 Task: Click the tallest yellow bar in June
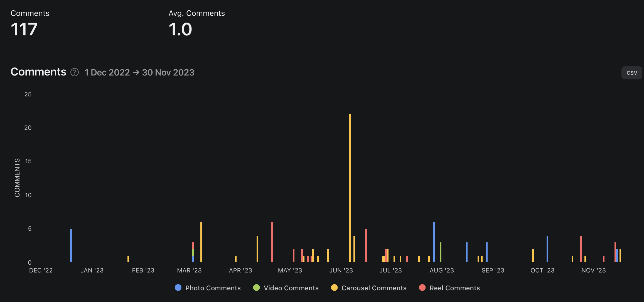click(x=350, y=188)
